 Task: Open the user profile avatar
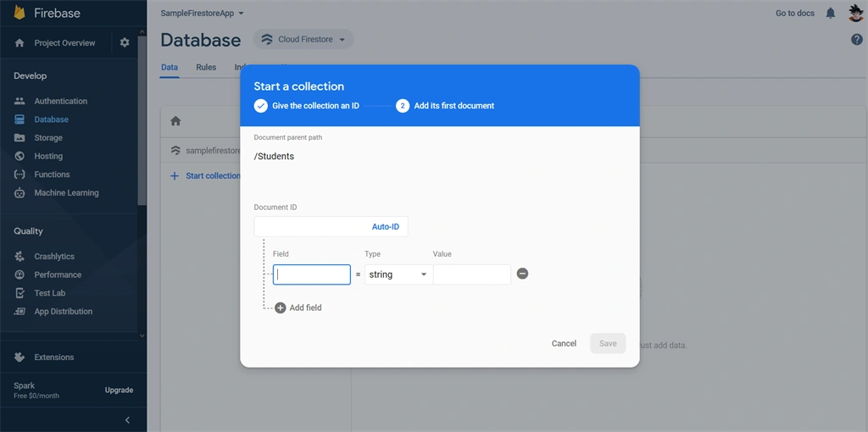pyautogui.click(x=855, y=13)
